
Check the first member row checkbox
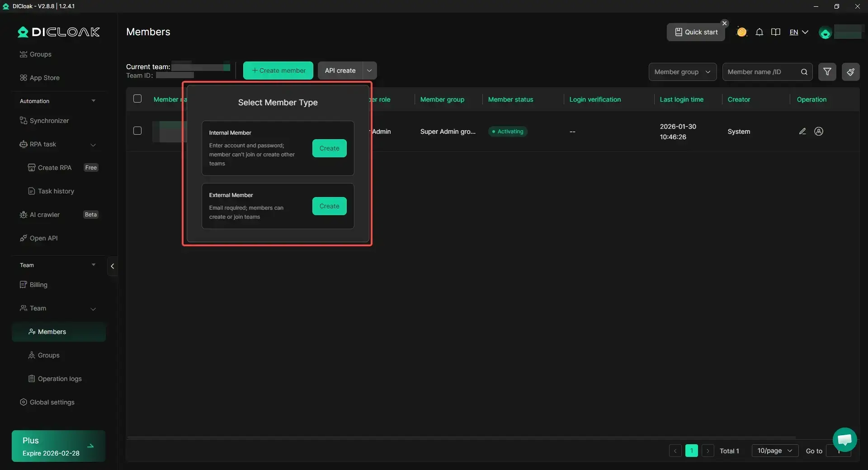[137, 131]
